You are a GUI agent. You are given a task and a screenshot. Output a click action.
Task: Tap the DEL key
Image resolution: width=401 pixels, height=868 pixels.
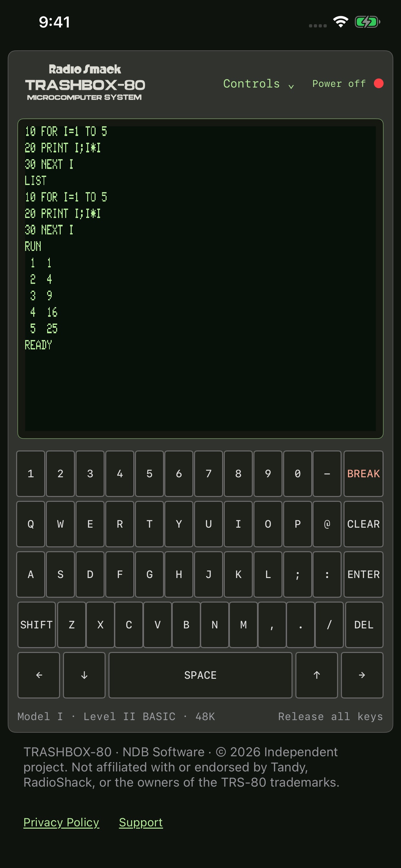[x=364, y=625]
